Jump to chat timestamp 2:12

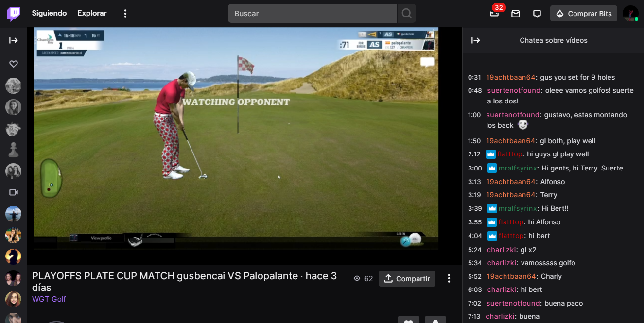pos(474,154)
